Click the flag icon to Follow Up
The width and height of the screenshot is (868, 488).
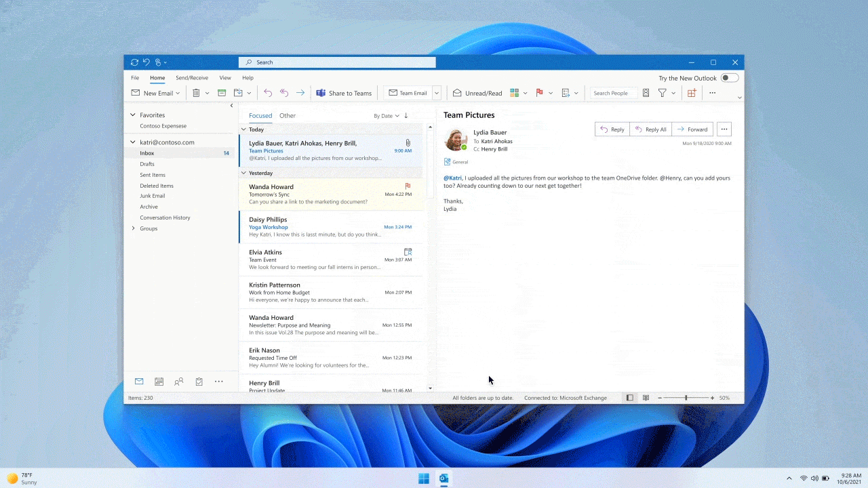click(x=539, y=93)
